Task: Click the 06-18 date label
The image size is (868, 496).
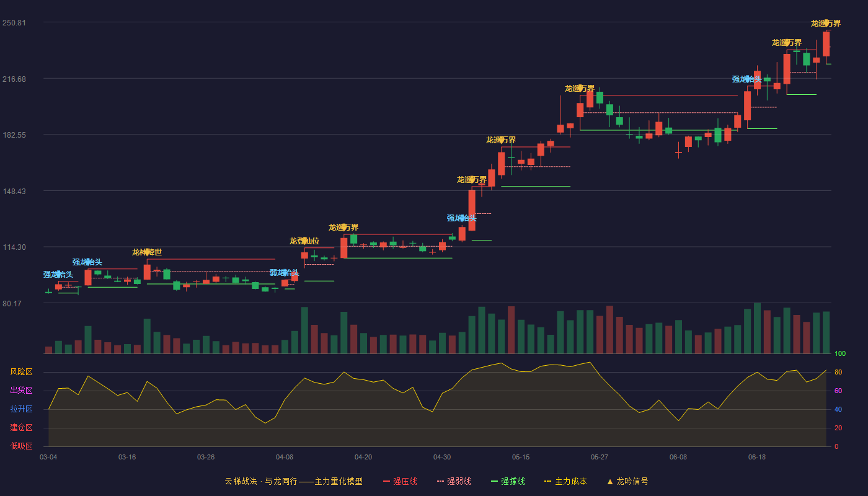Action: [x=757, y=457]
